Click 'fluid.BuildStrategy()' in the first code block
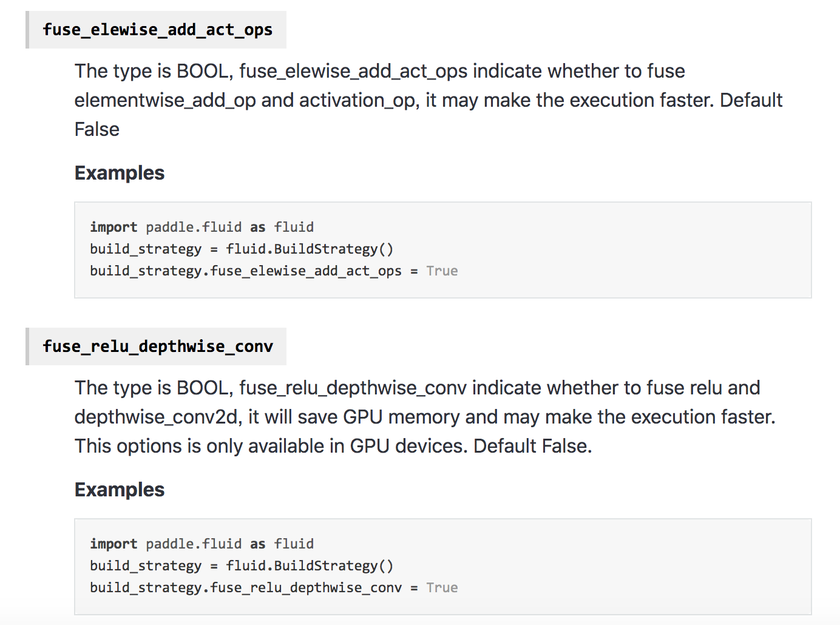The image size is (840, 625). pos(310,249)
